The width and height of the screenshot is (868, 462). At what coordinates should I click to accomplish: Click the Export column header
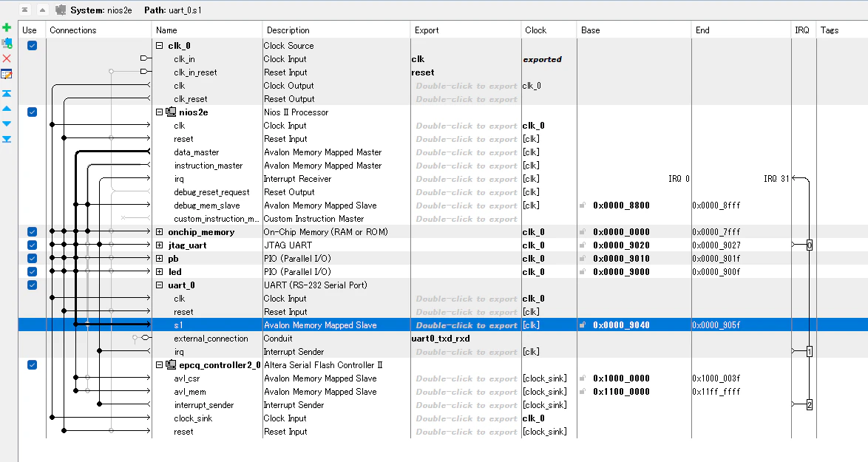click(466, 30)
